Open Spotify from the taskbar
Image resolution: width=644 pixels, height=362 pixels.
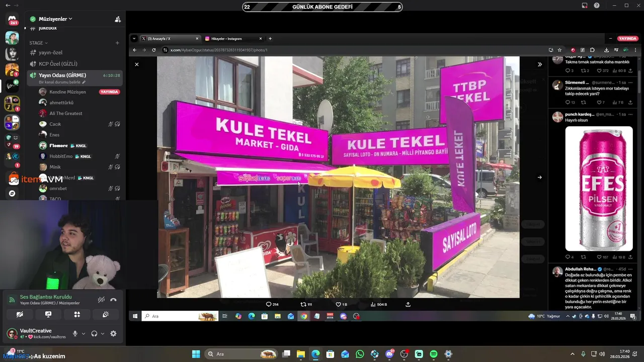click(x=434, y=354)
